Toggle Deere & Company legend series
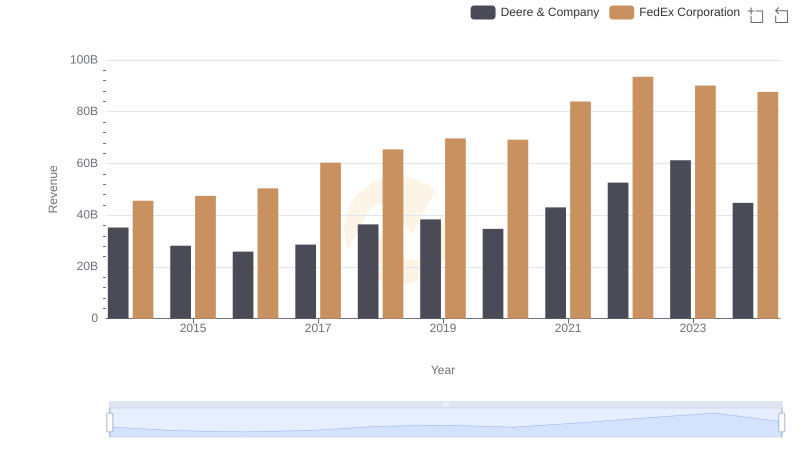The width and height of the screenshot is (800, 461). (535, 12)
